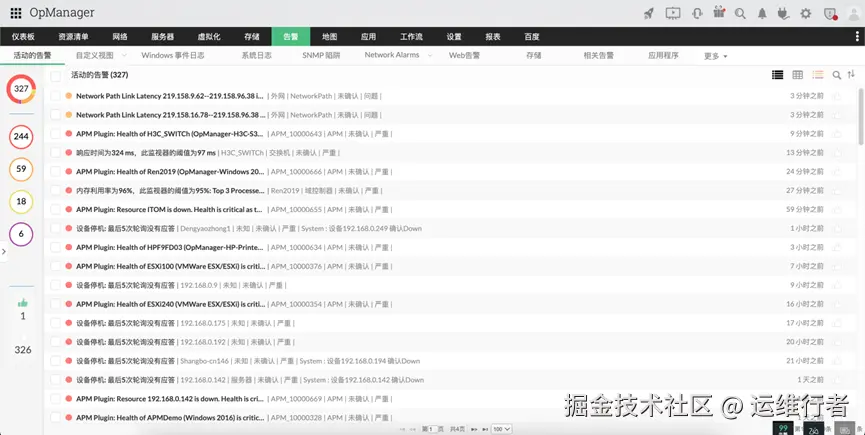
Task: Switch to Web告警 tab
Action: pyautogui.click(x=464, y=55)
